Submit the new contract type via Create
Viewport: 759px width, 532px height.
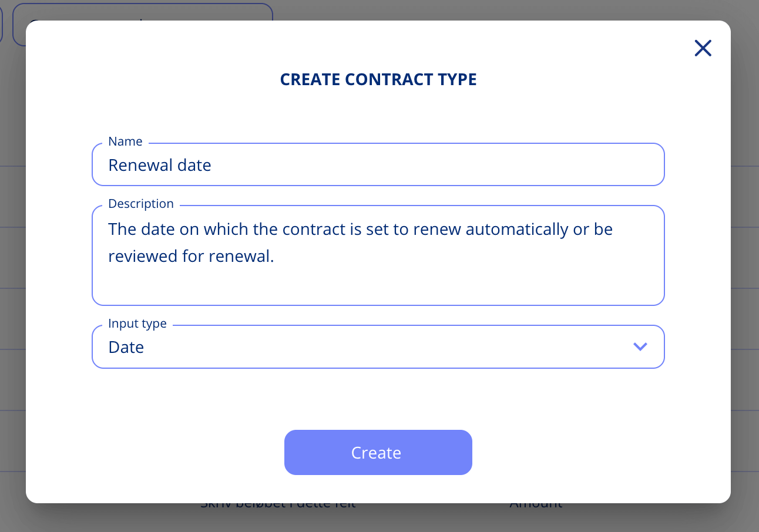point(378,452)
